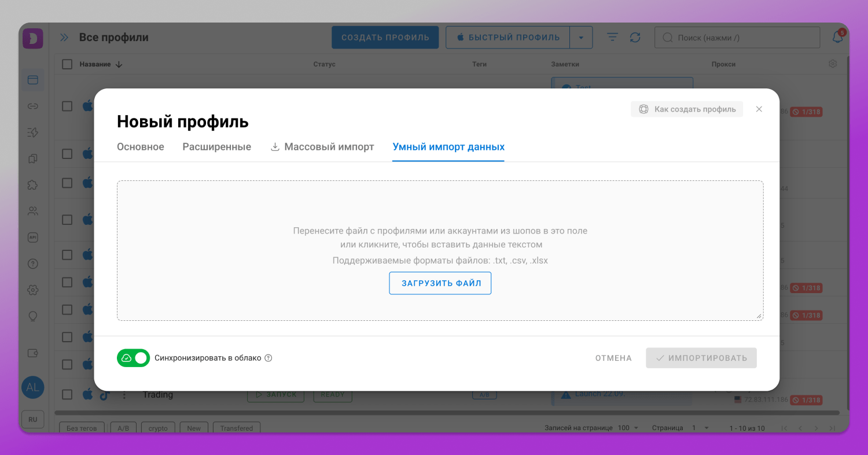This screenshot has height=455, width=868.
Task: Filter by the Transfered tag
Action: [237, 428]
